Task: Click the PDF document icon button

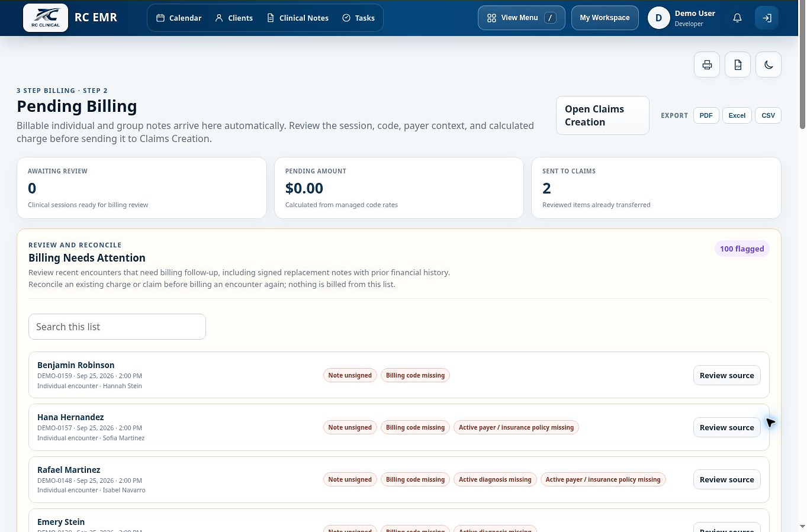Action: (x=738, y=65)
